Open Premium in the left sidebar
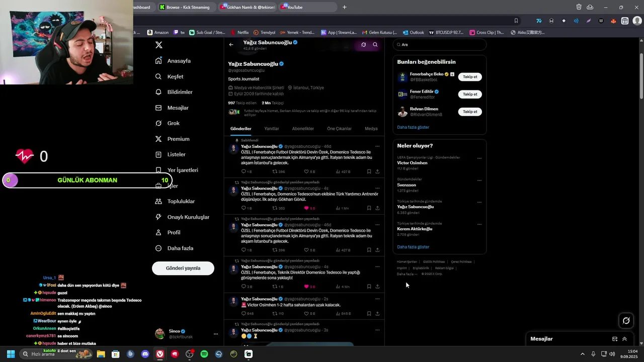This screenshot has height=362, width=644. click(172, 139)
